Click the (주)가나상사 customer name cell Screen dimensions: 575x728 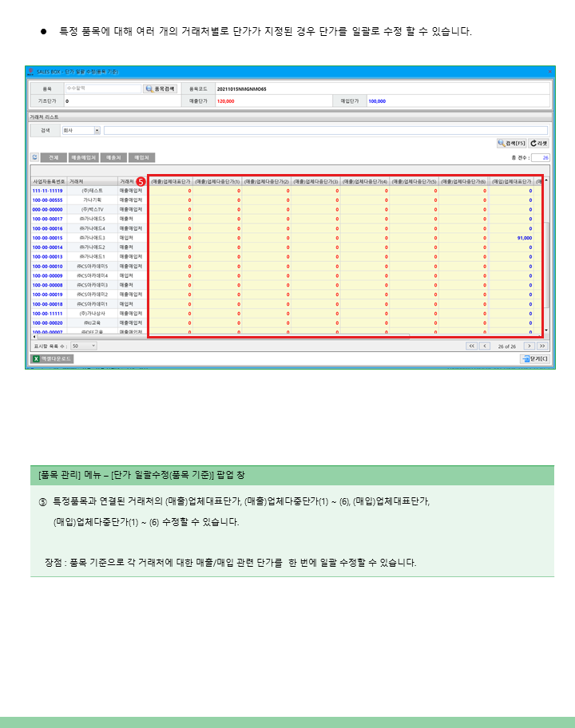[x=92, y=314]
